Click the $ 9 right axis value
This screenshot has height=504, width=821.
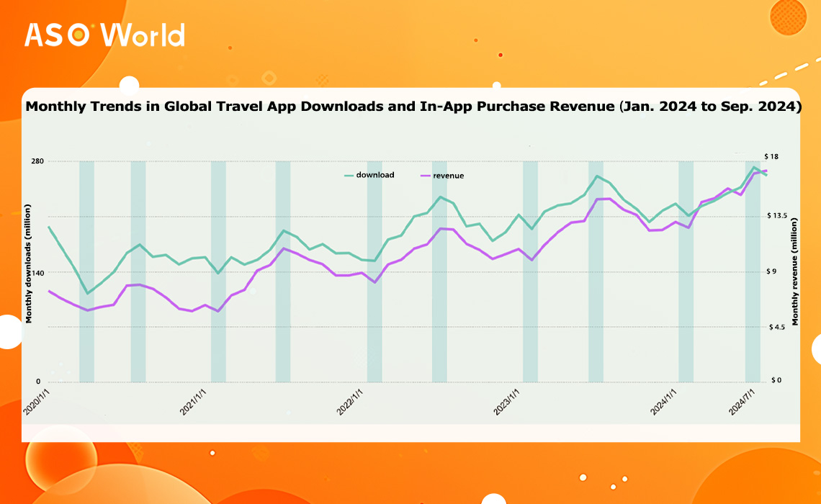773,271
